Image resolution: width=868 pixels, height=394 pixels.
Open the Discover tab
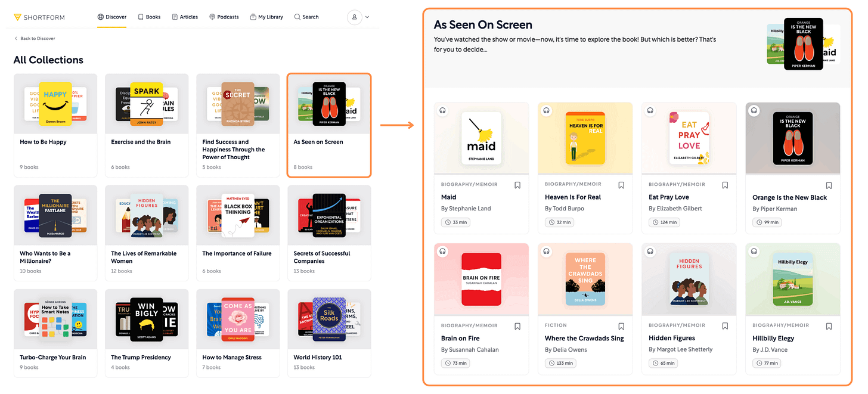(112, 17)
